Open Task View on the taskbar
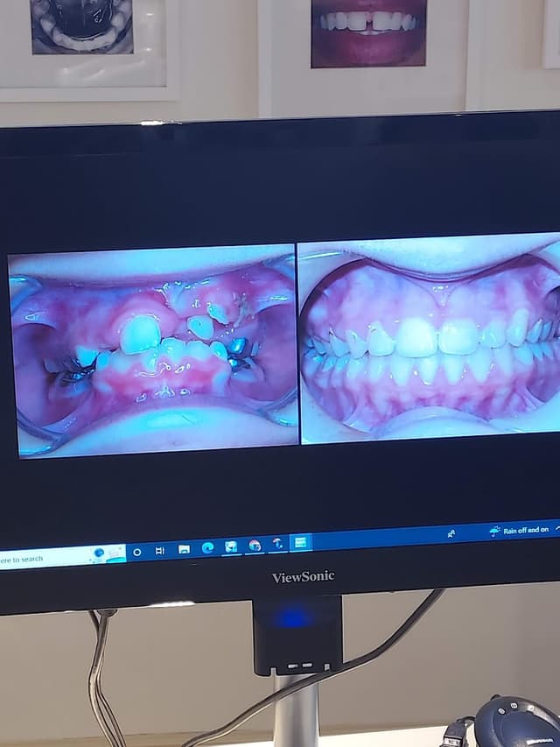 click(x=160, y=551)
